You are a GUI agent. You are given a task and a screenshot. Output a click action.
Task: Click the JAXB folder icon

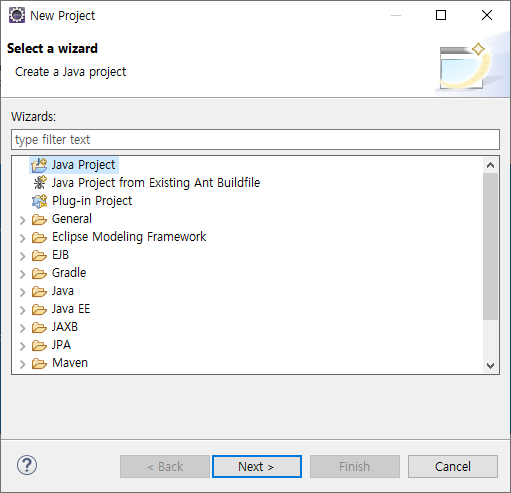point(39,327)
